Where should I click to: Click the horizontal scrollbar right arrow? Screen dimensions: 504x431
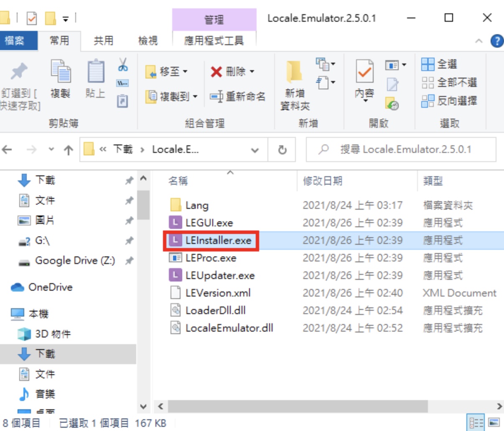[x=499, y=406]
